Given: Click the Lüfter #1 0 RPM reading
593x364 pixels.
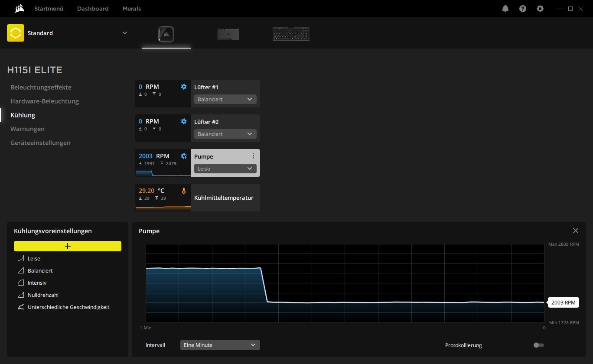Looking at the screenshot, I should 149,87.
